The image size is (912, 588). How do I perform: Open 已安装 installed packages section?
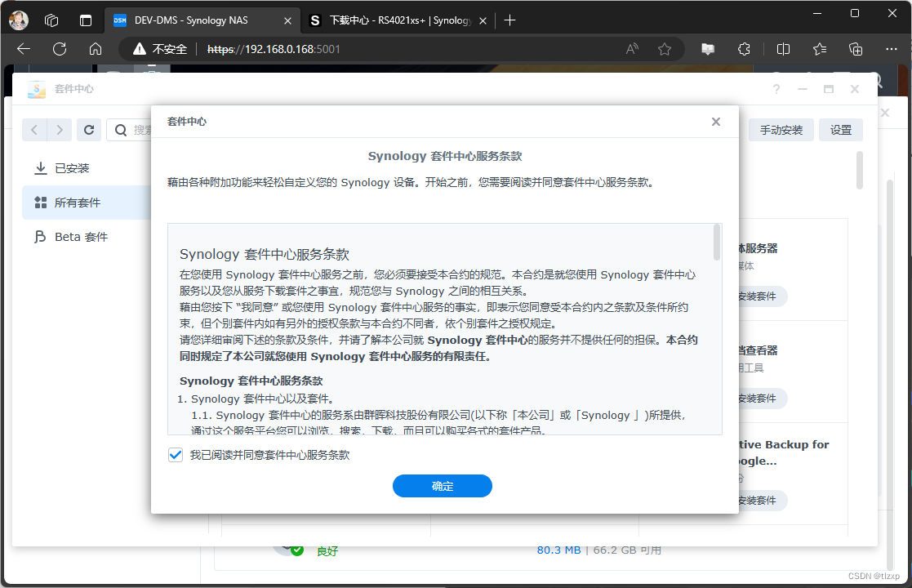coord(86,168)
